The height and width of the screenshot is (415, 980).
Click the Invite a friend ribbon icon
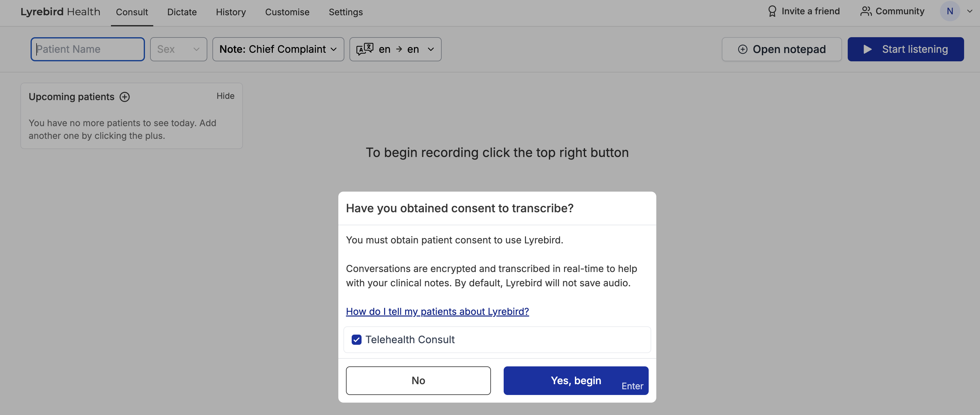click(772, 11)
